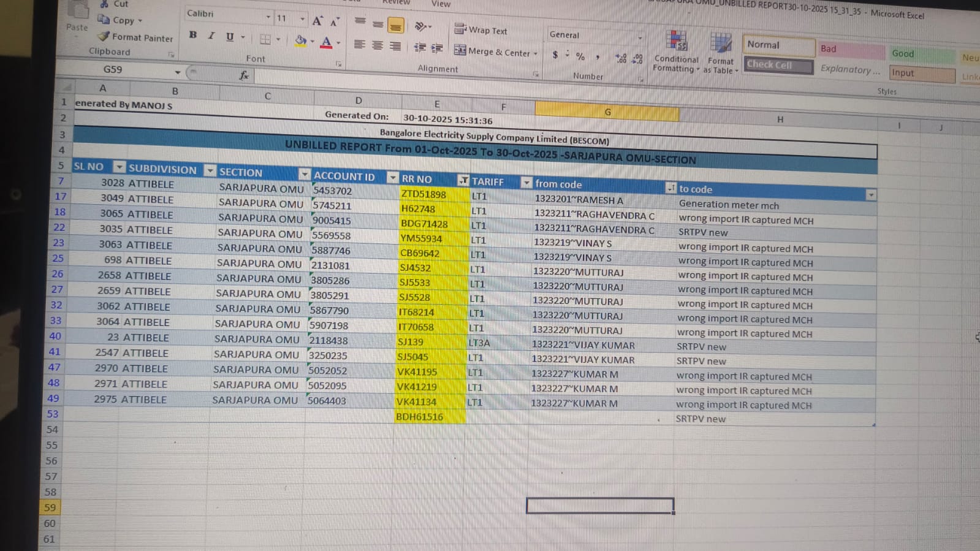Toggle highlighted bottom align button
This screenshot has width=980, height=551.
click(396, 25)
